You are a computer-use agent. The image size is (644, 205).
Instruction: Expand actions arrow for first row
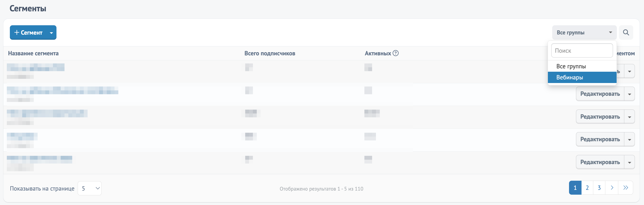coord(630,71)
